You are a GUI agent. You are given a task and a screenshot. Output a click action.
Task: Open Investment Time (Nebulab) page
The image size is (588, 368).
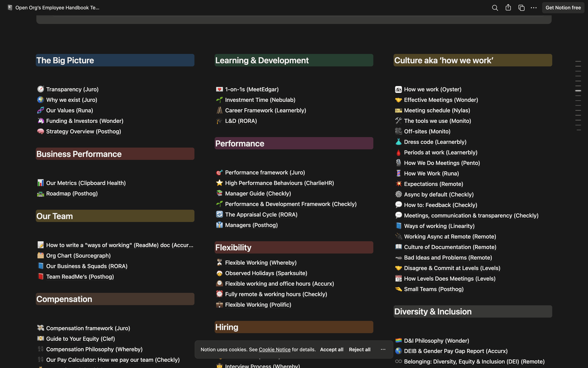coord(260,100)
